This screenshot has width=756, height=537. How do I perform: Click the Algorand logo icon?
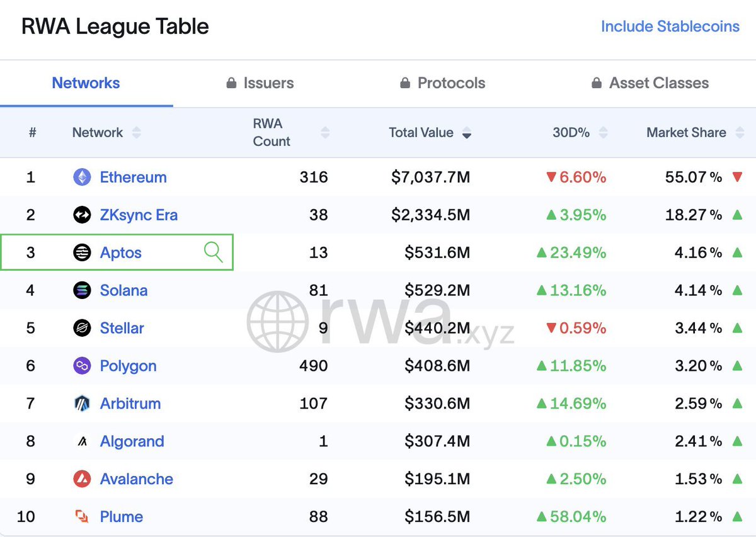point(82,441)
